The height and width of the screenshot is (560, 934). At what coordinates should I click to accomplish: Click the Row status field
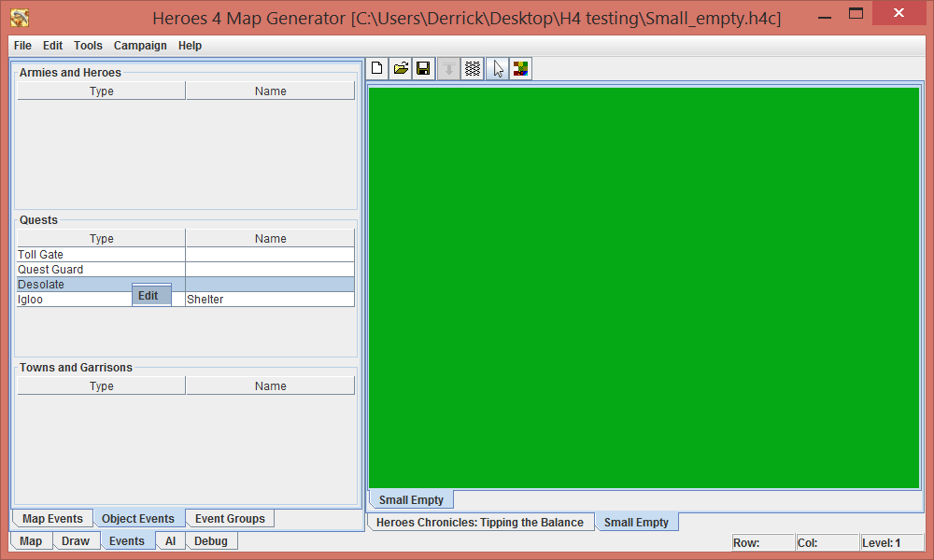[763, 543]
